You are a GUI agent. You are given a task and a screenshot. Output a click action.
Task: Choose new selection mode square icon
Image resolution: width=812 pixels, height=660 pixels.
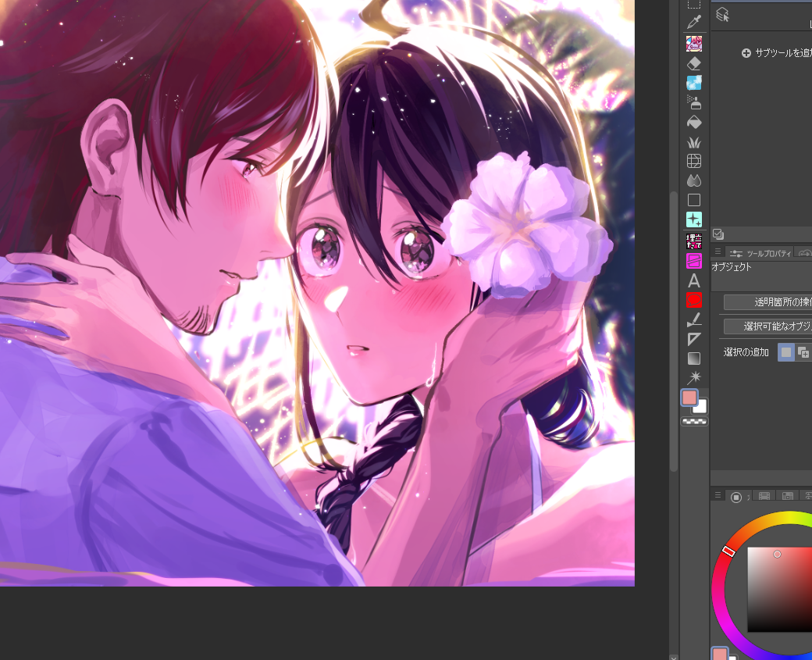pyautogui.click(x=786, y=352)
